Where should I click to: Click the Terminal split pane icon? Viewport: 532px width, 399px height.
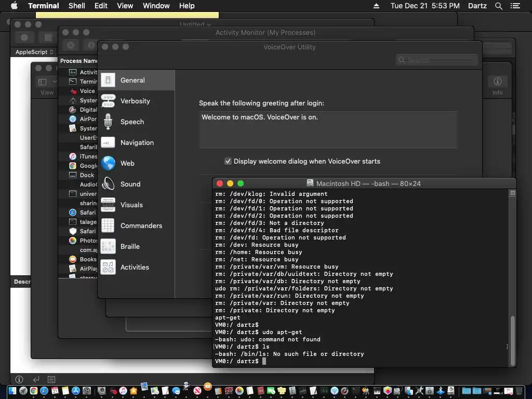pos(513,193)
